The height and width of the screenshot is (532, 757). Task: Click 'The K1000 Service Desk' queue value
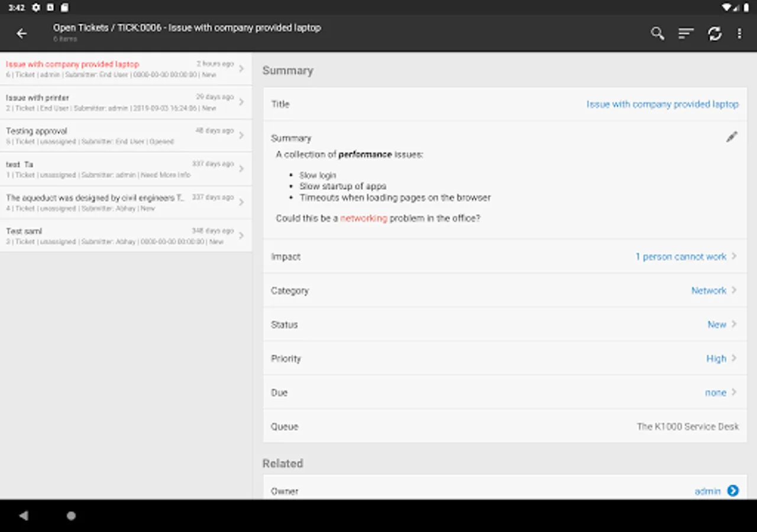tap(688, 426)
